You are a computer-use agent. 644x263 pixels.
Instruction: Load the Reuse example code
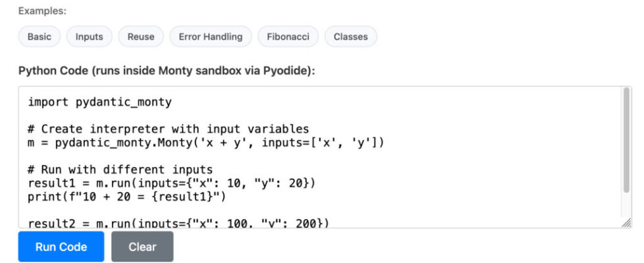[140, 37]
